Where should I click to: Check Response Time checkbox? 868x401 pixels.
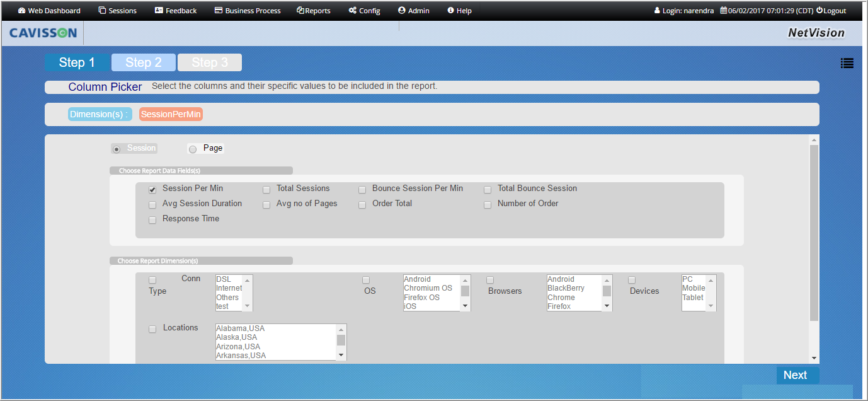tap(152, 220)
